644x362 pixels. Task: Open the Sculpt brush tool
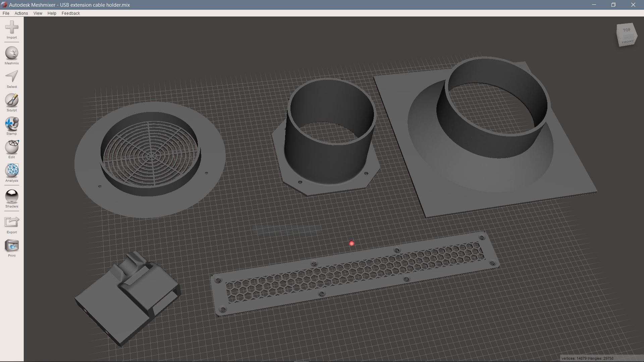tap(12, 103)
